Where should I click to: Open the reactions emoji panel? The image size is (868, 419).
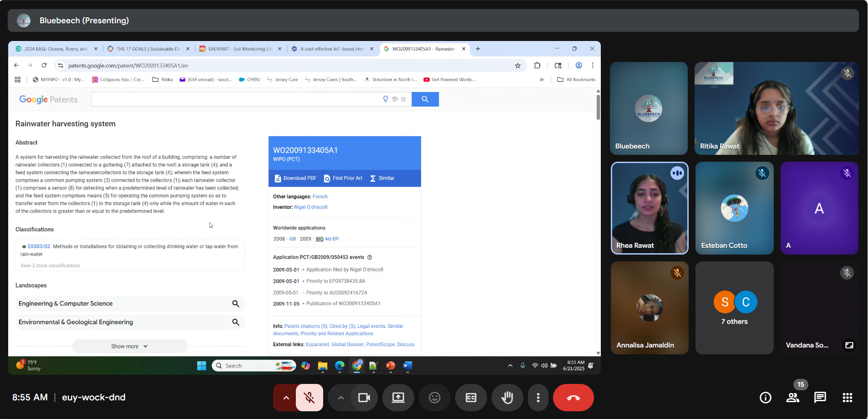pos(434,397)
